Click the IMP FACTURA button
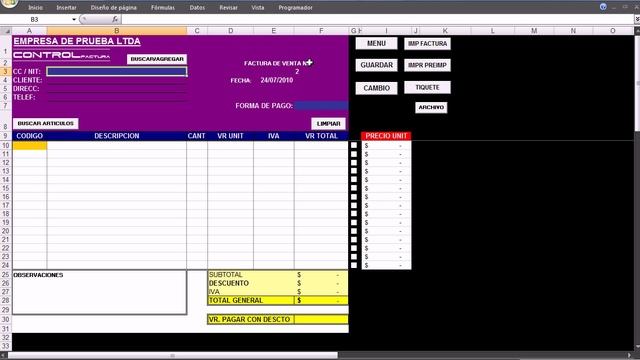This screenshot has width=640, height=360. [x=427, y=43]
